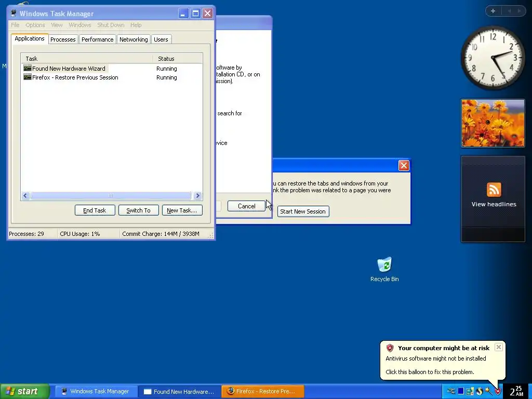Close the Firefox restore session dialog
The width and height of the screenshot is (532, 399).
click(404, 165)
